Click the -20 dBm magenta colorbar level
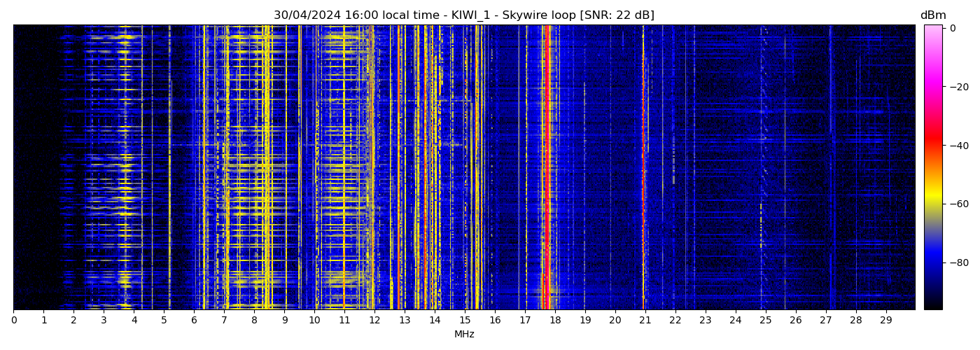 933,87
